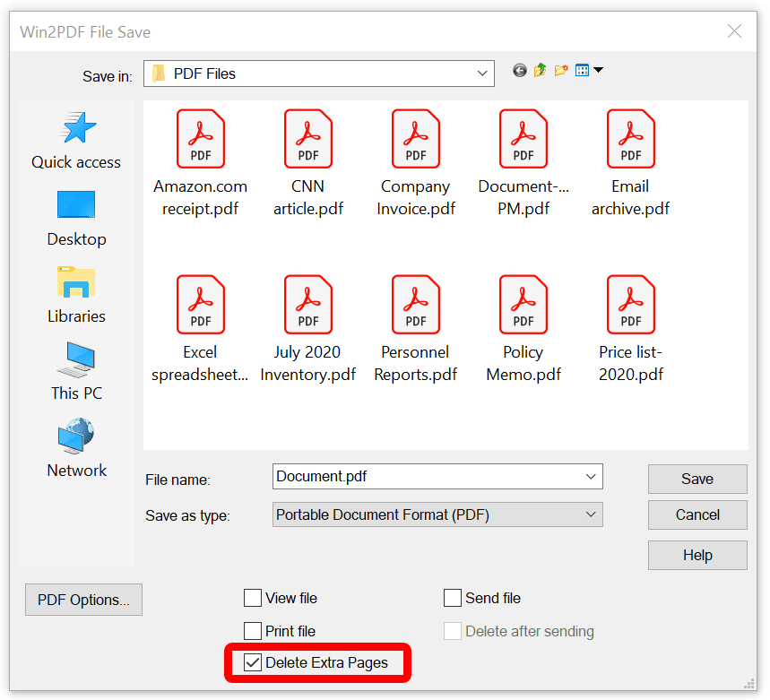Click the Cancel button

(x=697, y=514)
